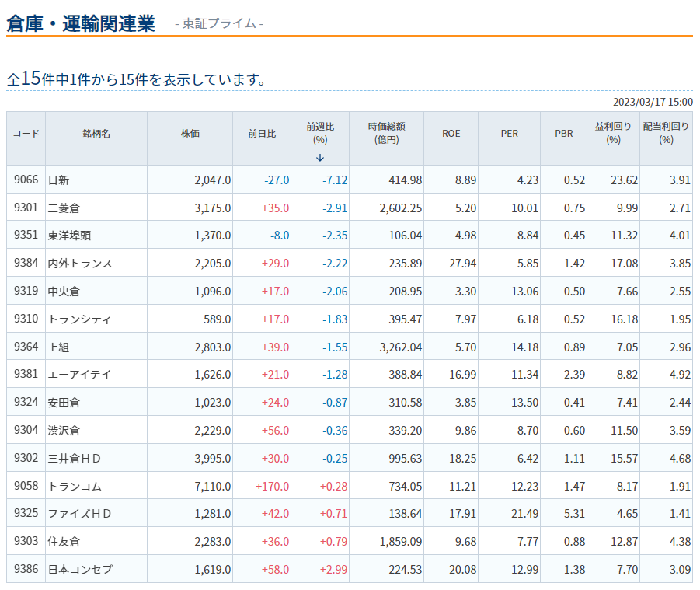This screenshot has width=700, height=590.
Task: Open stock 三菱倉
Action: [64, 208]
